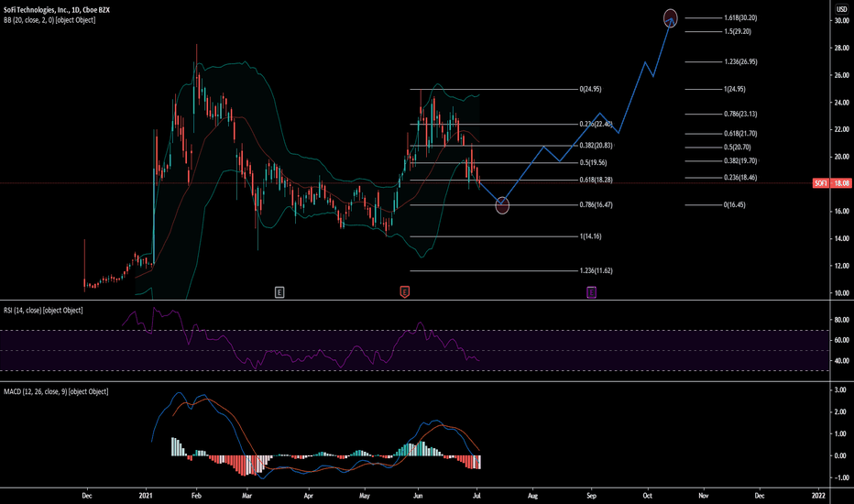
Task: Click the 22.00 price axis label
Action: pyautogui.click(x=842, y=130)
